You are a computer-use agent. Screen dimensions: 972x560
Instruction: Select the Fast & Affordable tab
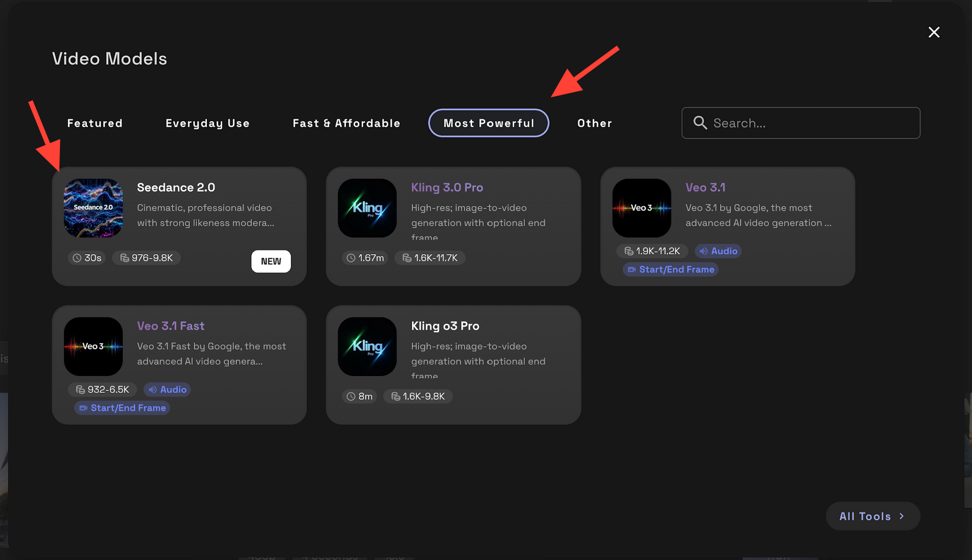tap(346, 123)
